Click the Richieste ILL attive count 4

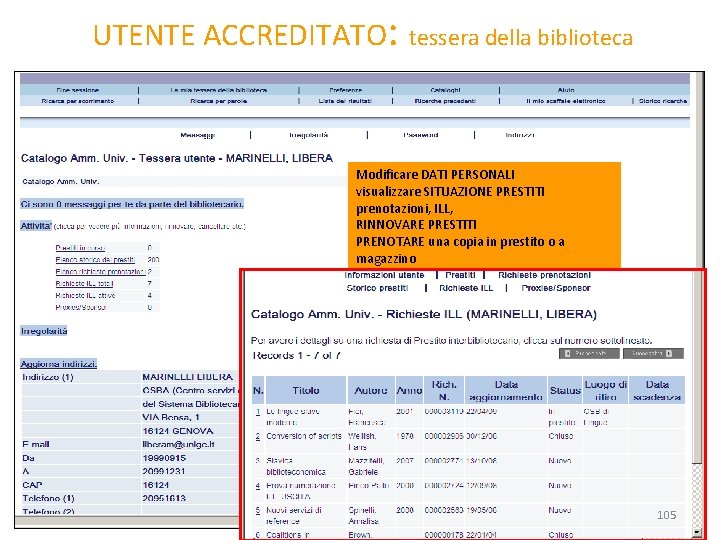click(150, 296)
